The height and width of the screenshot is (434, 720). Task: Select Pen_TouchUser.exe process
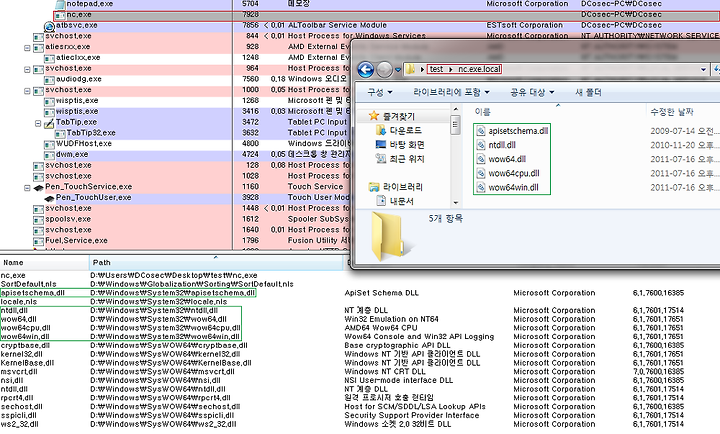[93, 197]
